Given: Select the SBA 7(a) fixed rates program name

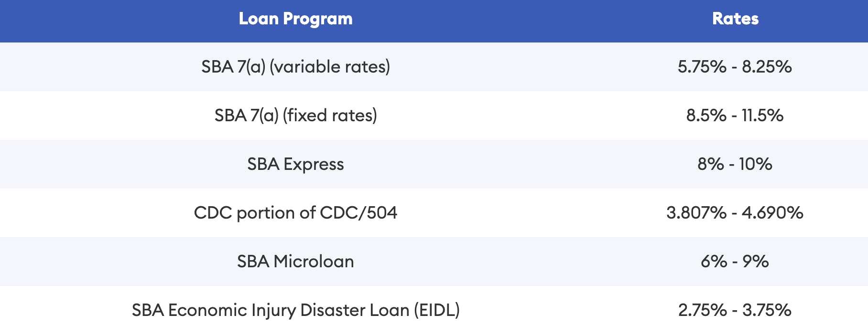Looking at the screenshot, I should coord(295,115).
